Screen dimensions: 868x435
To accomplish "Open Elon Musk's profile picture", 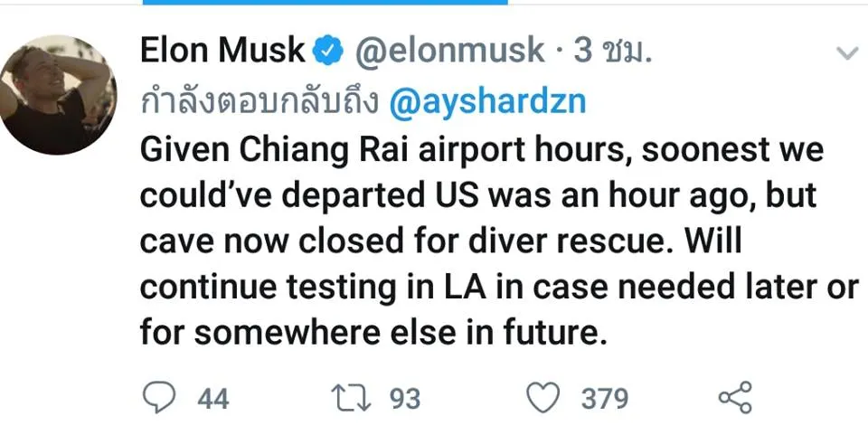I will [59, 95].
